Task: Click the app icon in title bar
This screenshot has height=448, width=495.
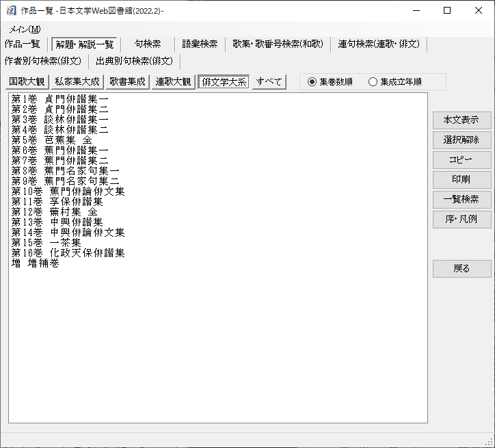Action: (11, 10)
